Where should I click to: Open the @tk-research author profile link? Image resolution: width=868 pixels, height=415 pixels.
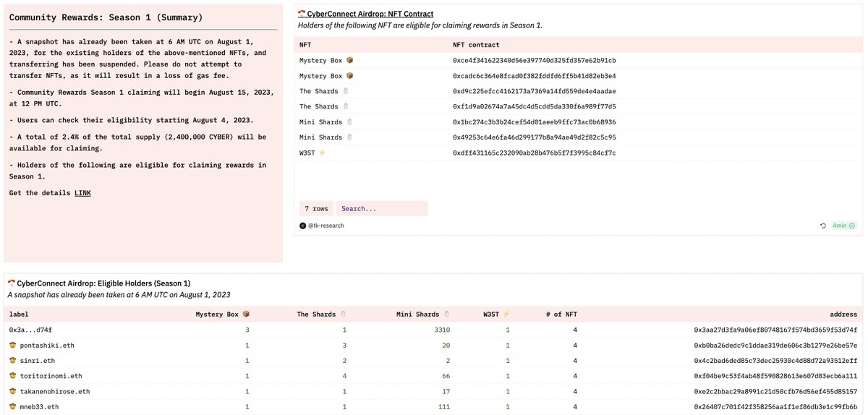(325, 226)
